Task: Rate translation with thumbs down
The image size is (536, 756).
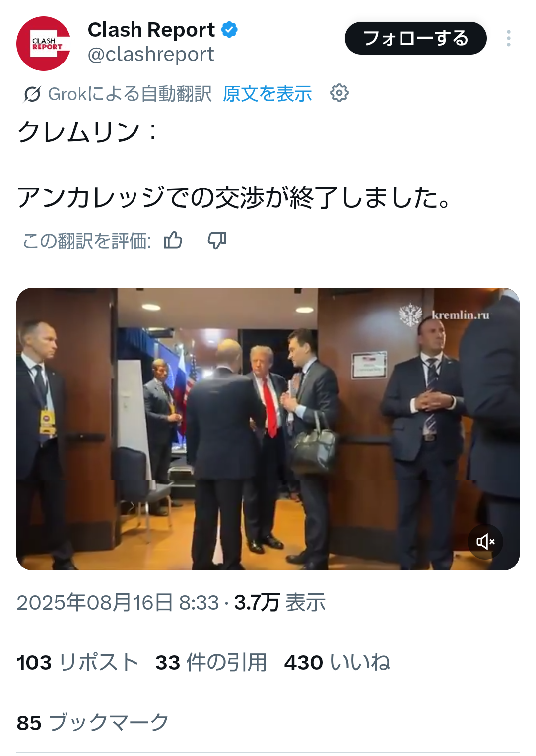Action: click(217, 241)
